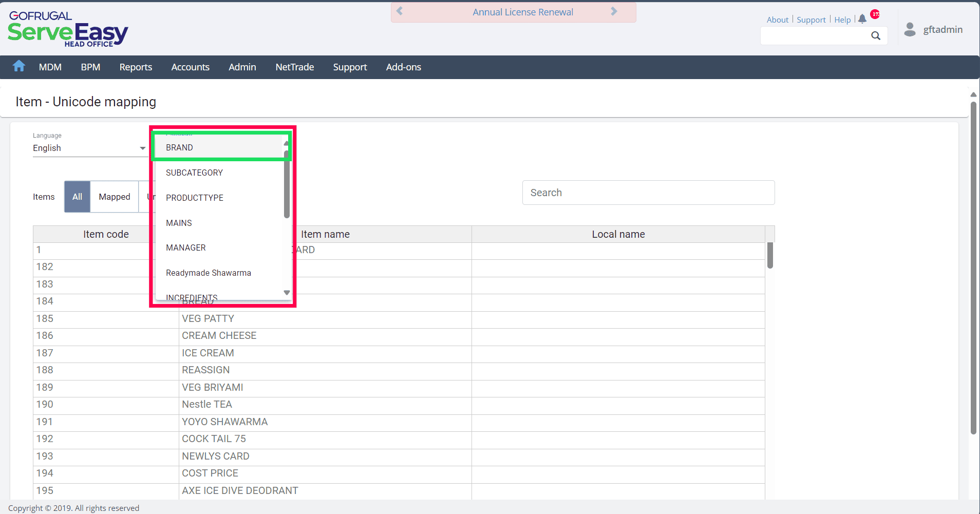Open the BPM menu
This screenshot has height=514, width=980.
90,67
